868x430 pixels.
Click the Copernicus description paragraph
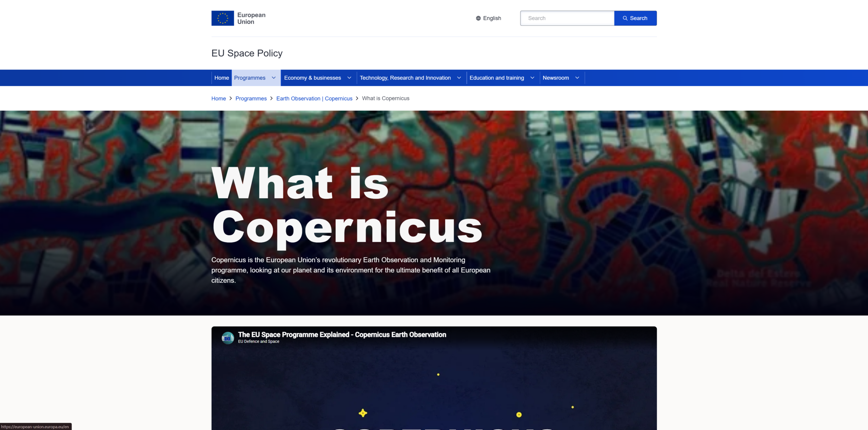(x=351, y=270)
